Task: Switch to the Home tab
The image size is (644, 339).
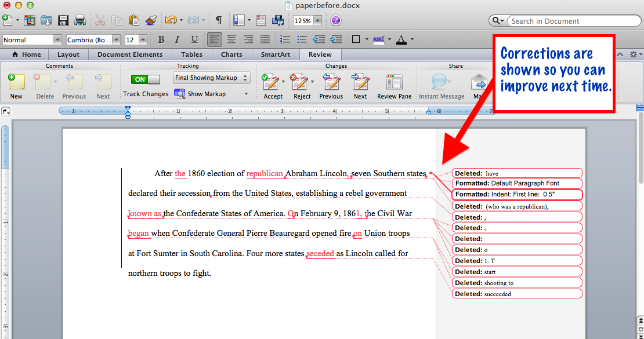Action: 27,54
